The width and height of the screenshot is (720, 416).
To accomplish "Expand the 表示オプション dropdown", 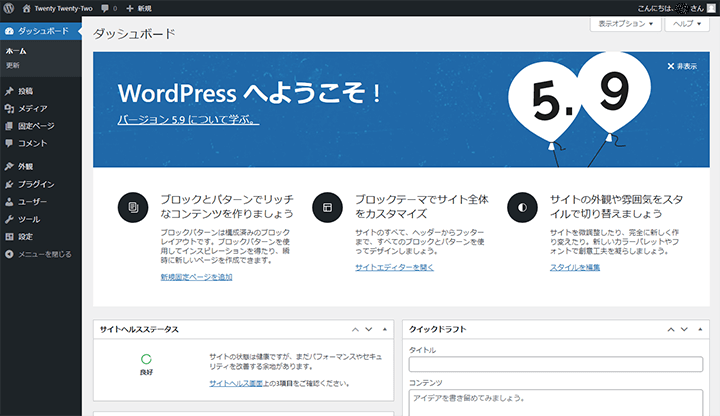I will coord(627,22).
